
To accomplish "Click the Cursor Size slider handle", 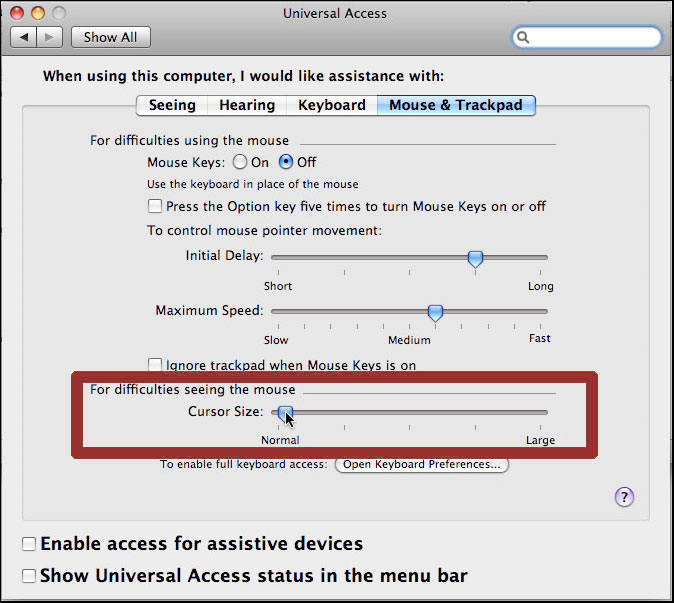I will coord(285,414).
